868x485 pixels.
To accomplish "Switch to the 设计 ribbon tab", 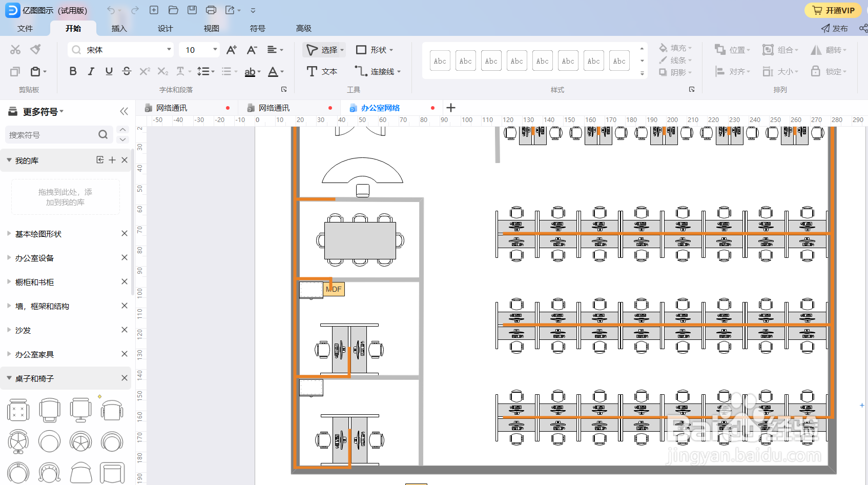I will click(x=166, y=28).
